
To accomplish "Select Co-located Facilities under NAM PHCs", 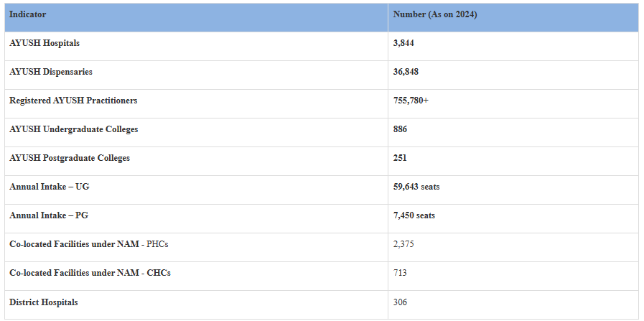I will [89, 244].
